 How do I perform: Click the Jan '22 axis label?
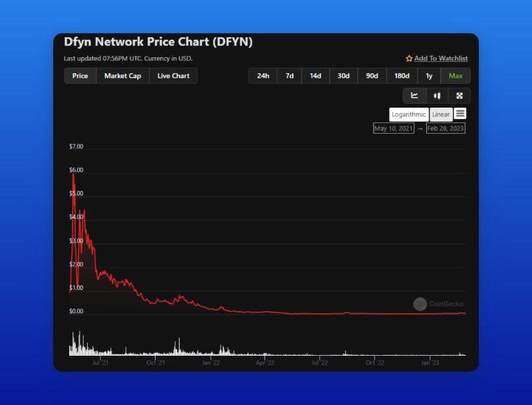point(211,362)
